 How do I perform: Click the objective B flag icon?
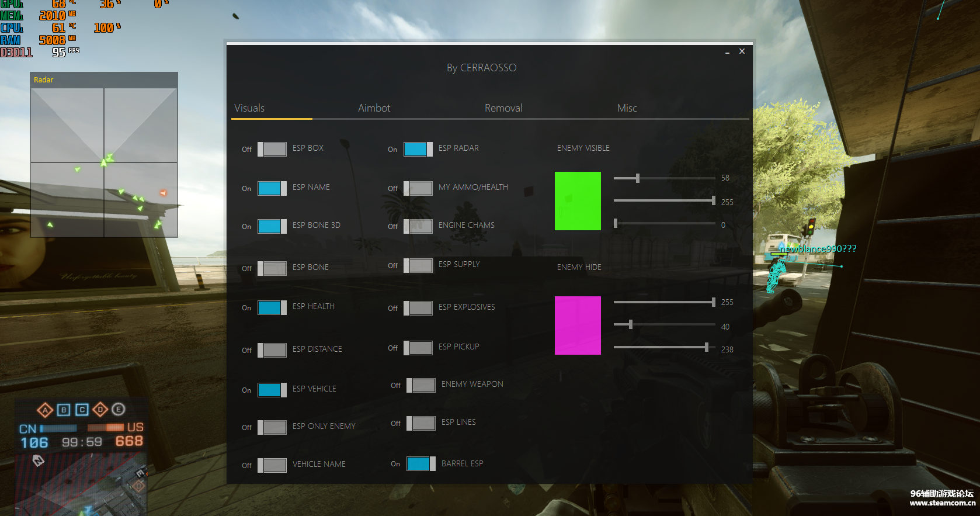click(x=64, y=410)
